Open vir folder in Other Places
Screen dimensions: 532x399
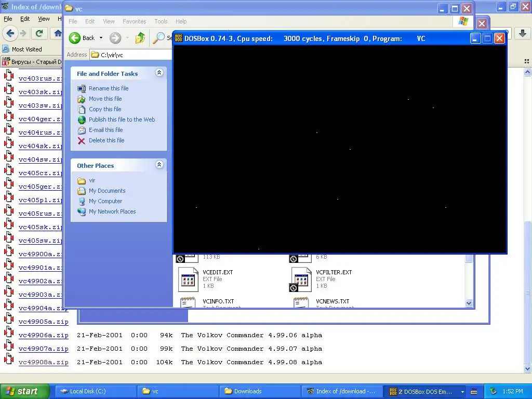click(92, 180)
